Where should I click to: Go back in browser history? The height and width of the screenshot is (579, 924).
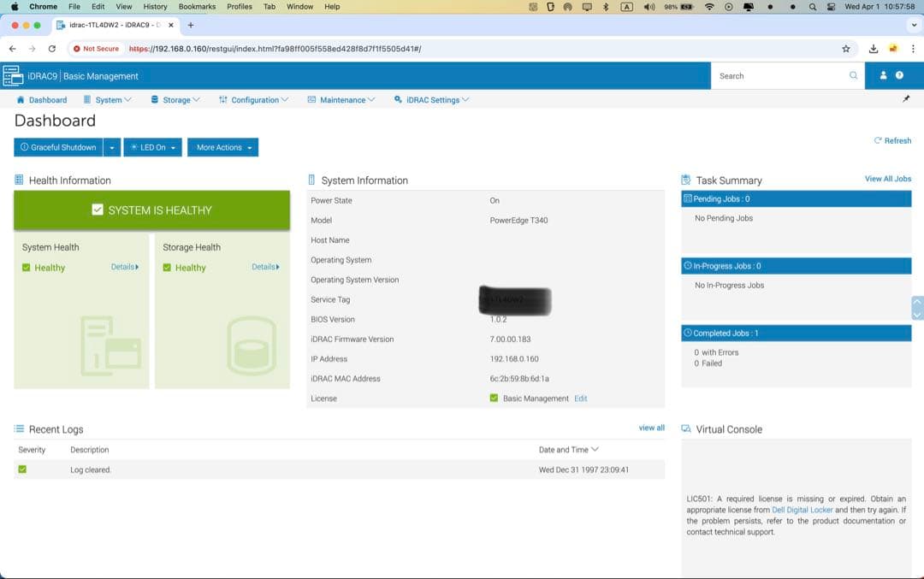point(12,49)
